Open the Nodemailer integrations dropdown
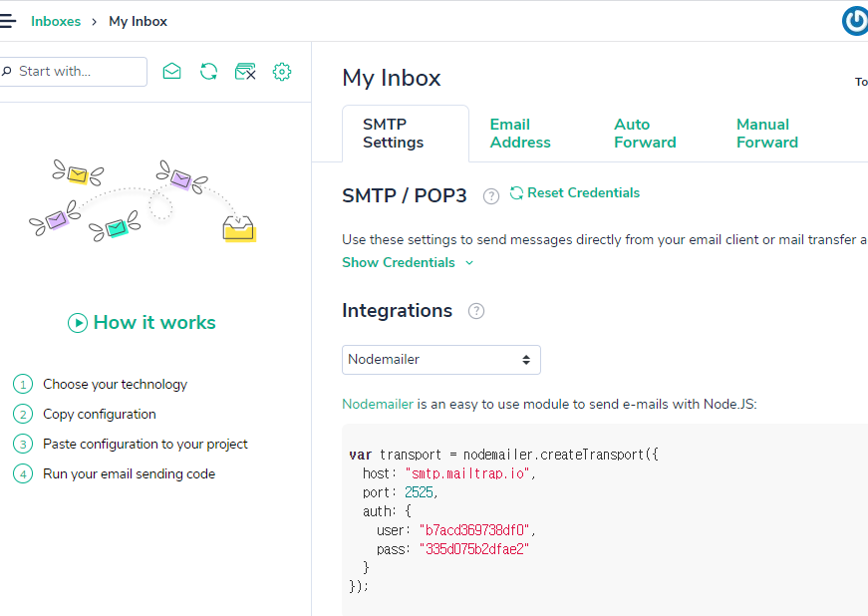Image resolution: width=868 pixels, height=616 pixels. click(441, 360)
